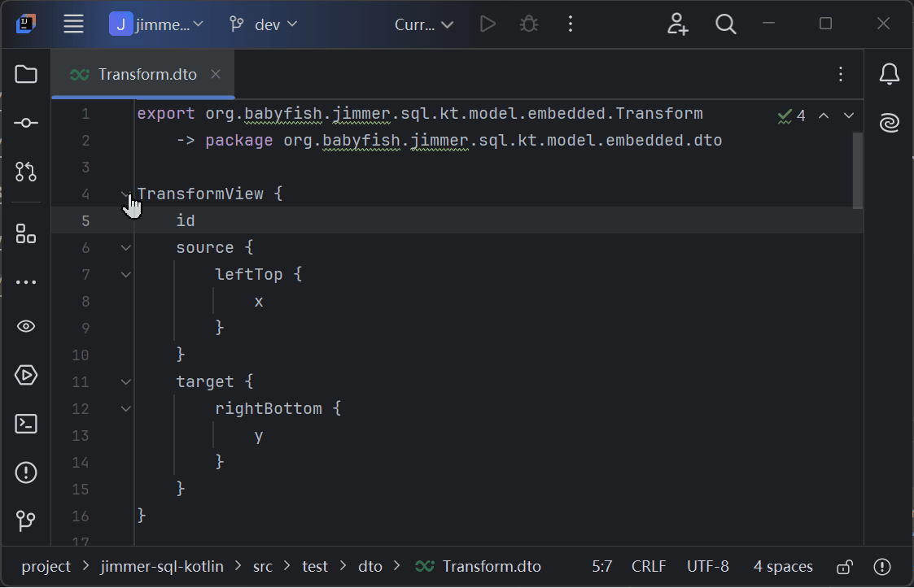Show more tool windows ellipsis
This screenshot has height=588, width=914.
26,282
